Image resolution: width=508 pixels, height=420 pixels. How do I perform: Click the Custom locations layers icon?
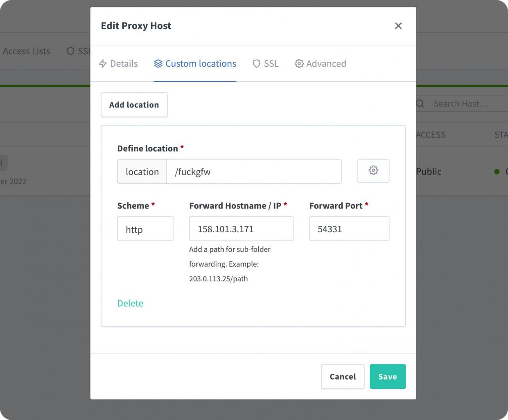point(158,64)
